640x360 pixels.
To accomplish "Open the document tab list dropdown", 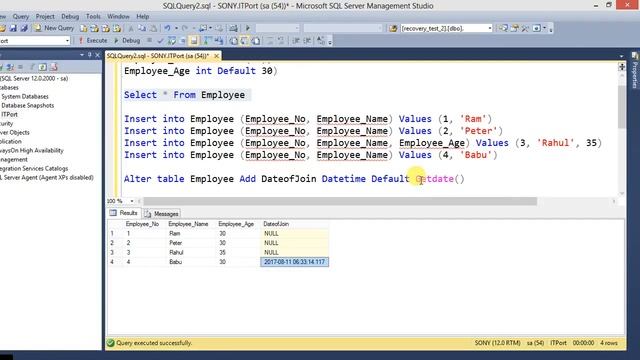I will (621, 56).
